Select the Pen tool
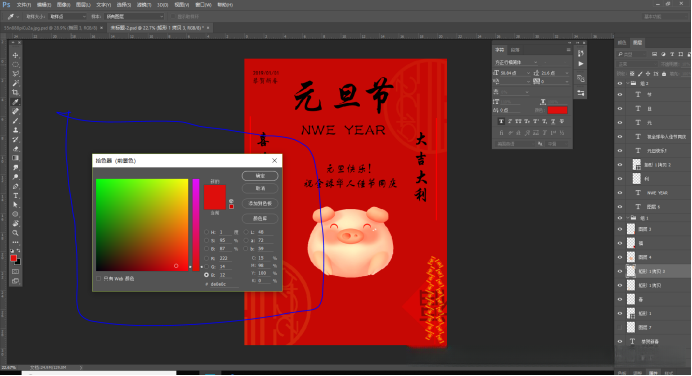Viewport: 692px width, 376px height. (15, 186)
